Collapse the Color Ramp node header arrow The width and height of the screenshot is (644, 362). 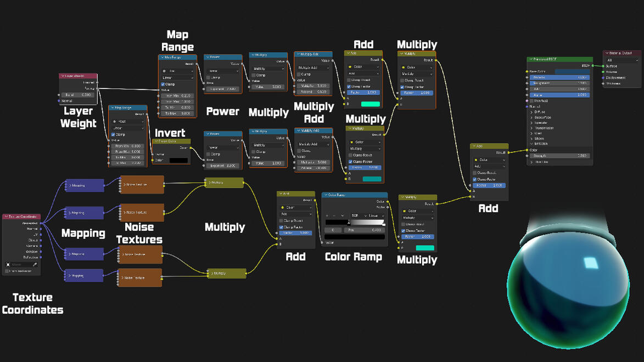326,195
